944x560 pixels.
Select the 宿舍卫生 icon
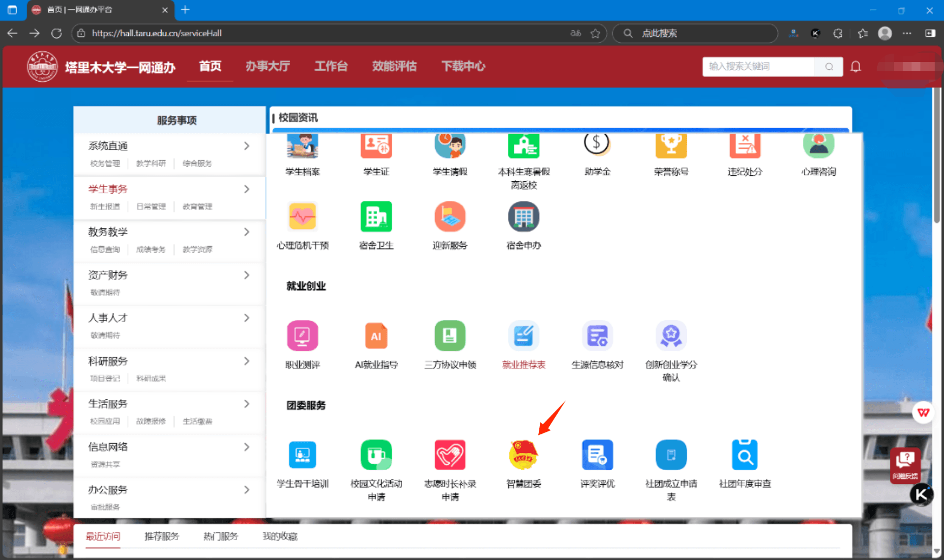pyautogui.click(x=376, y=217)
